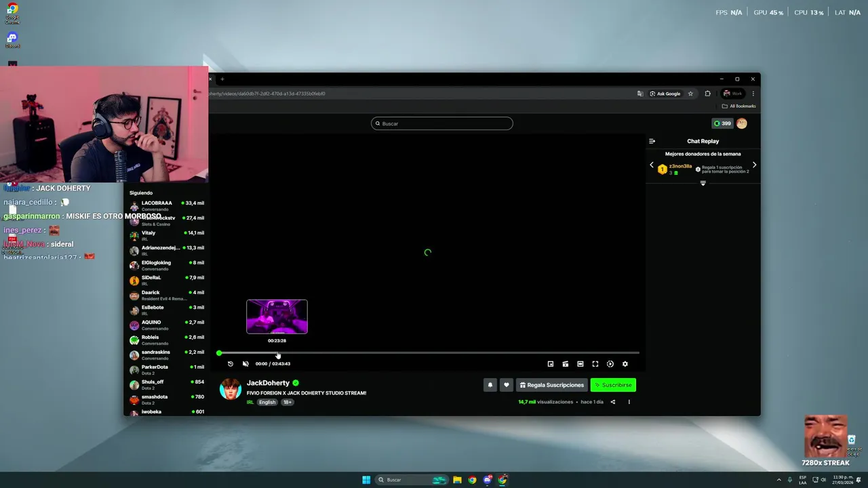Viewport: 868px width, 488px height.
Task: Open ParkerDota channel in sidebar
Action: [x=167, y=369]
